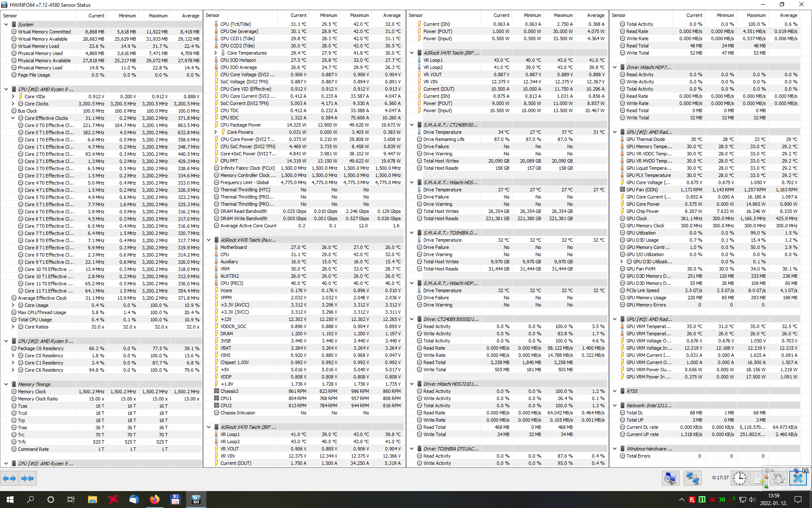Expand the Core Usage row
Screen dimensions: 812x508
13,305
